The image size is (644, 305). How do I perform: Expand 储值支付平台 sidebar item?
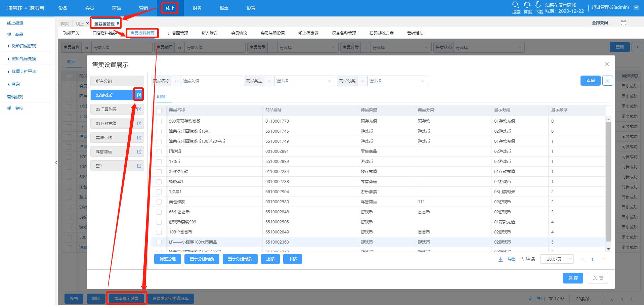click(24, 72)
